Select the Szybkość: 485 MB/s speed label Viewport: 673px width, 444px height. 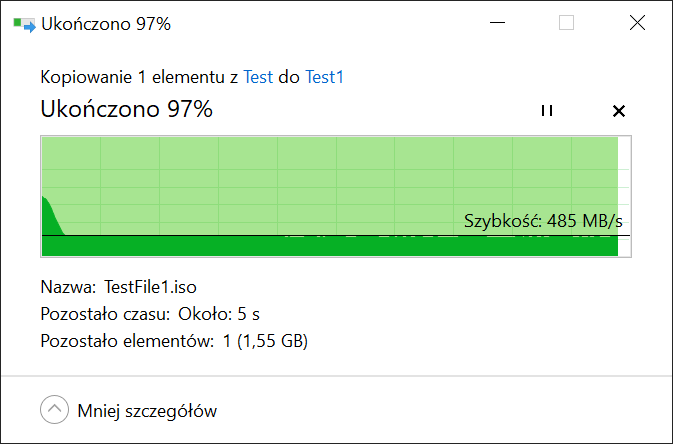[x=543, y=221]
